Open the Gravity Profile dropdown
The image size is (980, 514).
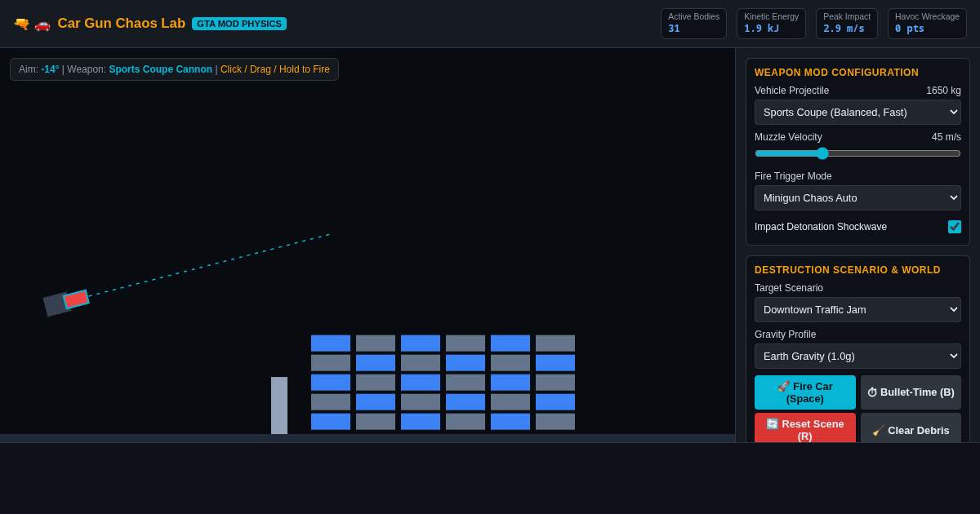[x=857, y=356]
